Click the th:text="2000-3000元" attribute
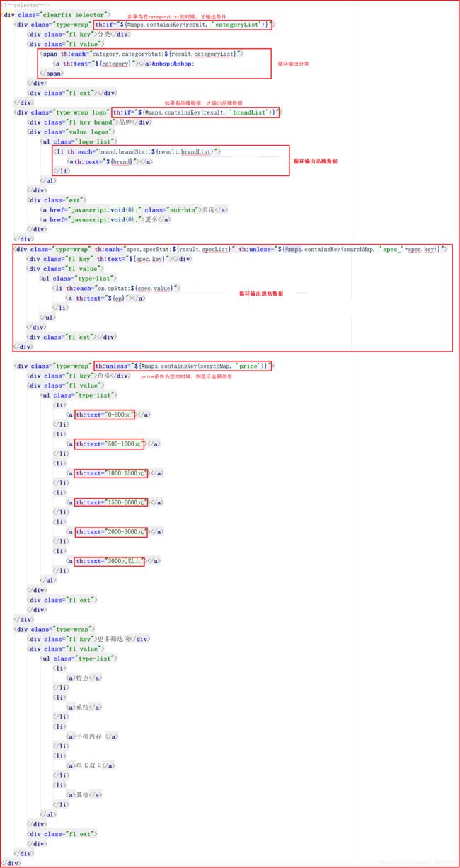 [x=112, y=531]
